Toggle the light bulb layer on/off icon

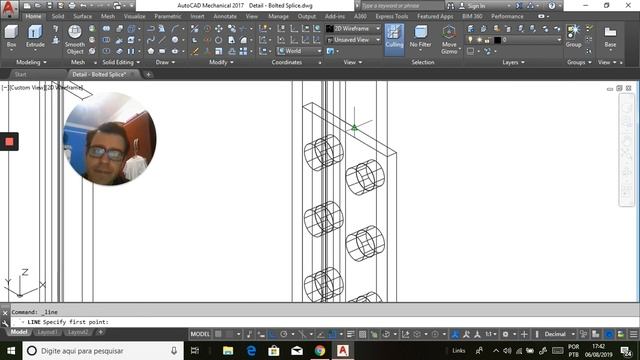471,40
